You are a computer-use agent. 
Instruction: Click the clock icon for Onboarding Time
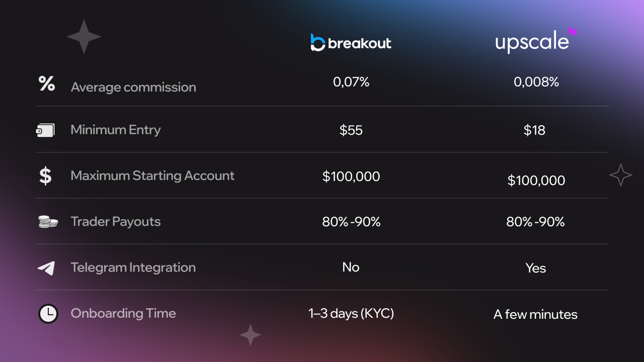tap(48, 314)
